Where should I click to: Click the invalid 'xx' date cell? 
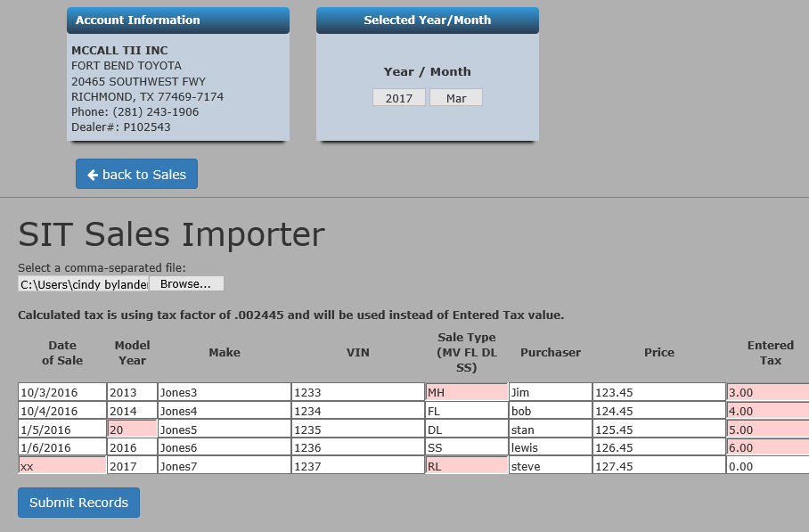[x=61, y=466]
